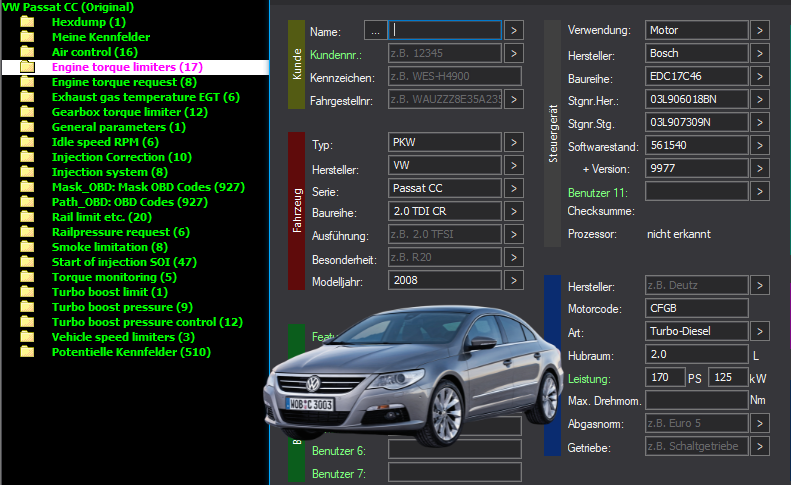The width and height of the screenshot is (791, 485).
Task: Select Engine torque request (8) folder
Action: [124, 82]
